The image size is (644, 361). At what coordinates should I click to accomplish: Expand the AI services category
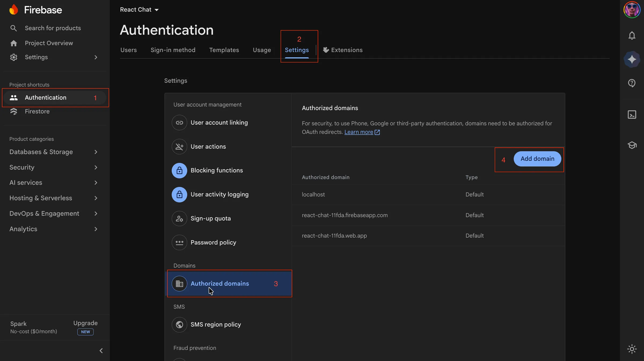pos(96,183)
